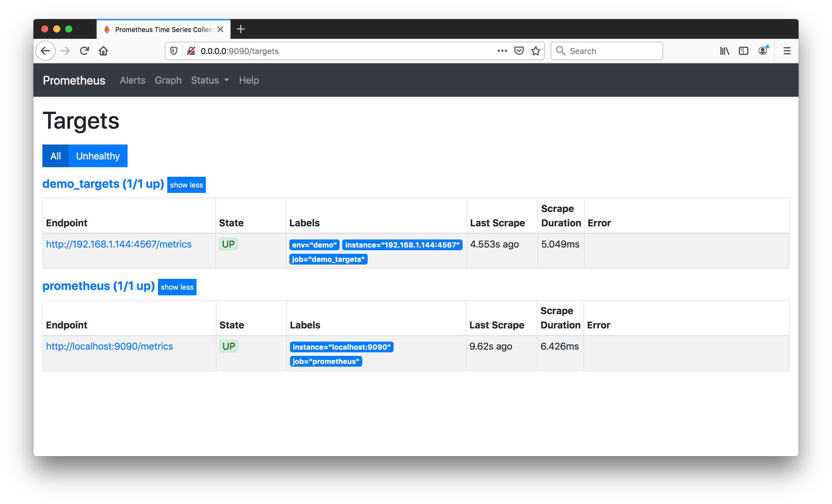Open localhost:9090/metrics endpoint link
The width and height of the screenshot is (832, 504).
coord(109,346)
